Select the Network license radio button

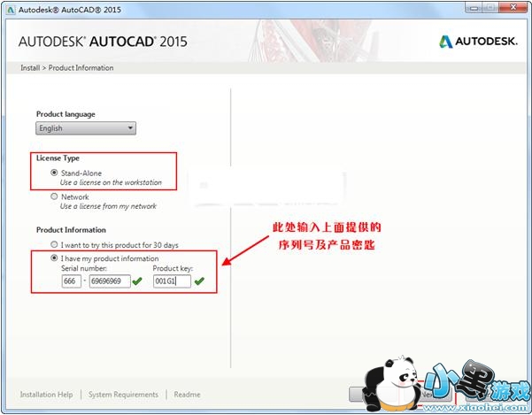click(x=54, y=196)
